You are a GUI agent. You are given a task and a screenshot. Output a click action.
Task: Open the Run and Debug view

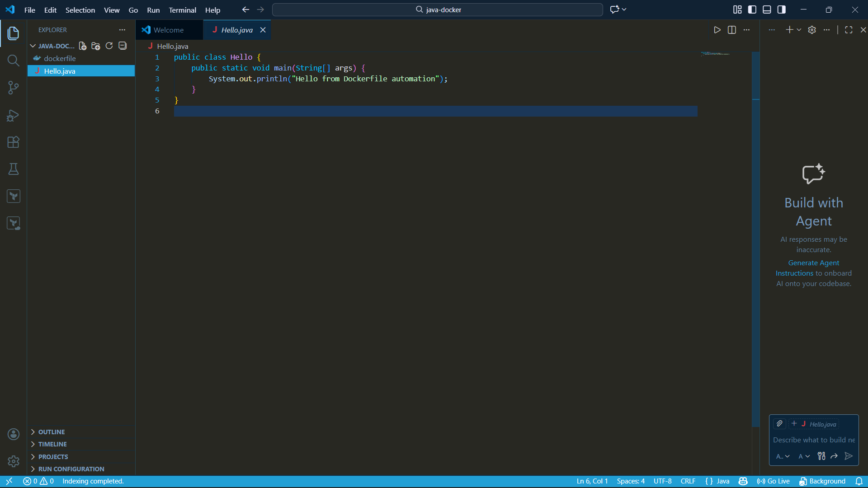click(13, 115)
